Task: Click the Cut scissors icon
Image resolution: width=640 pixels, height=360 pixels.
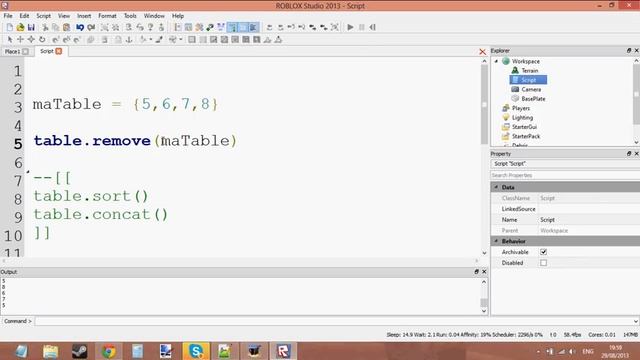Action: (x=45, y=27)
